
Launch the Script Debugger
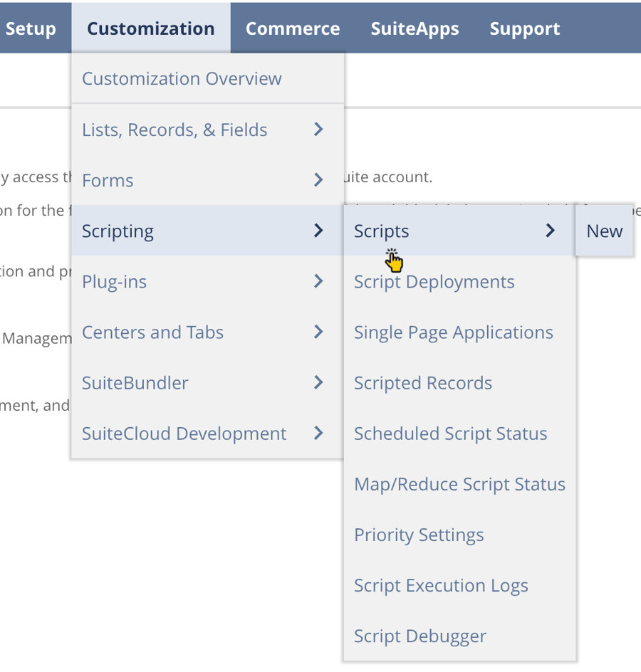tap(419, 635)
